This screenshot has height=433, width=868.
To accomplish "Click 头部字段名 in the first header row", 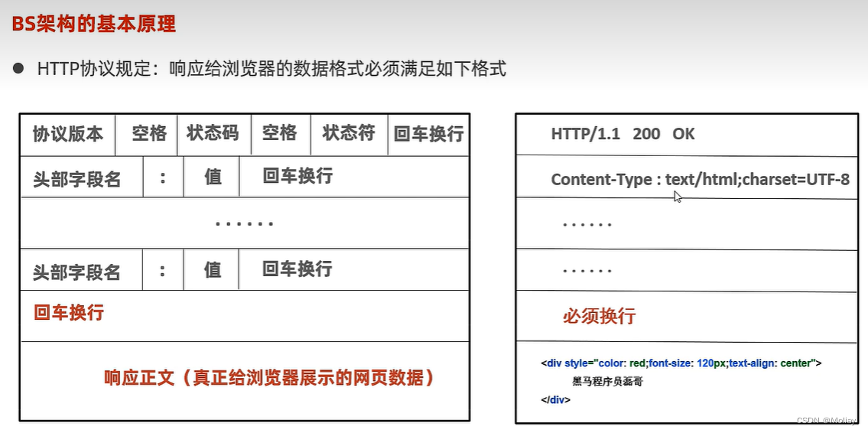I will (x=77, y=180).
